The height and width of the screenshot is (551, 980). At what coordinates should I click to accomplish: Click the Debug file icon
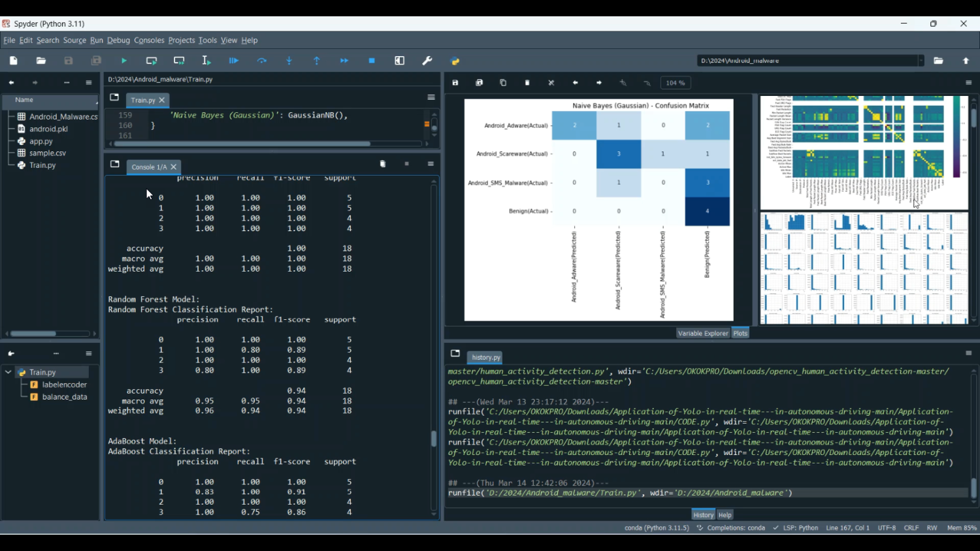click(234, 61)
